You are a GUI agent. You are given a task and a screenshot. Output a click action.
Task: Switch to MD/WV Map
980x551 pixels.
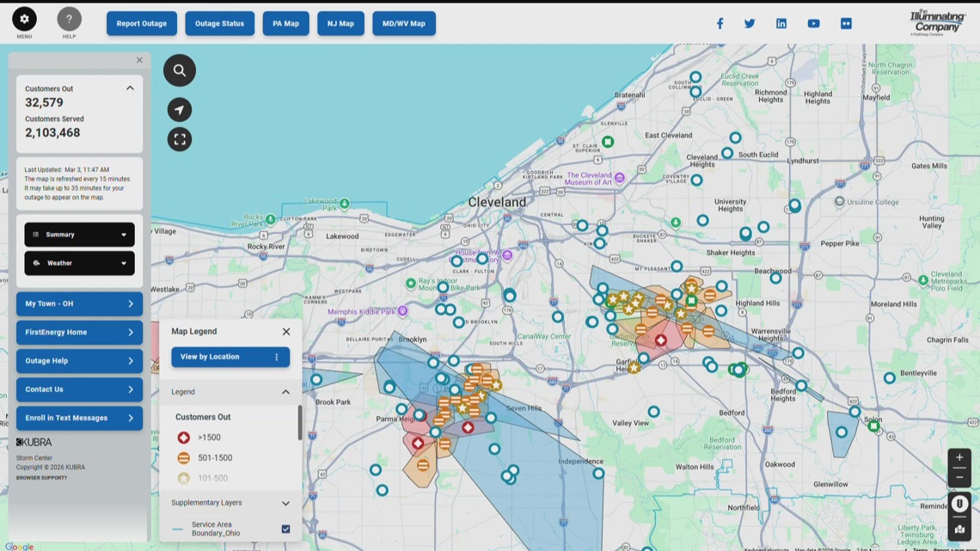(x=404, y=24)
